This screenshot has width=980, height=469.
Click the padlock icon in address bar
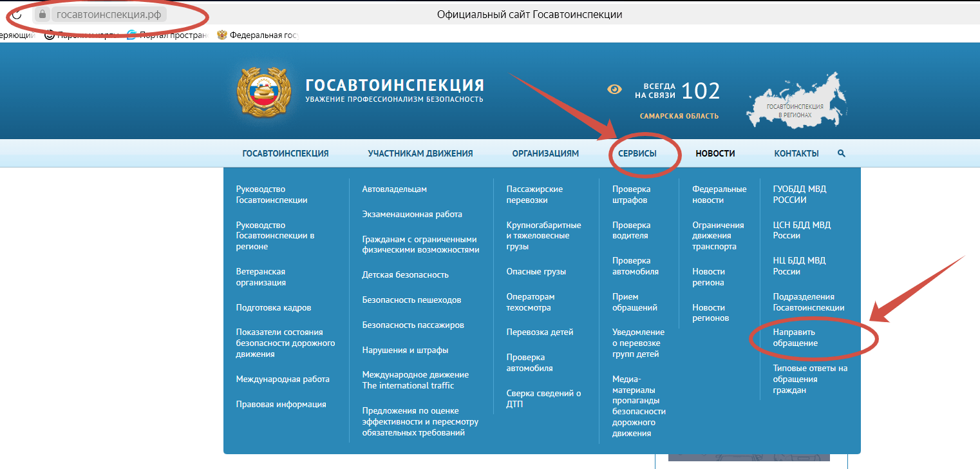[42, 14]
